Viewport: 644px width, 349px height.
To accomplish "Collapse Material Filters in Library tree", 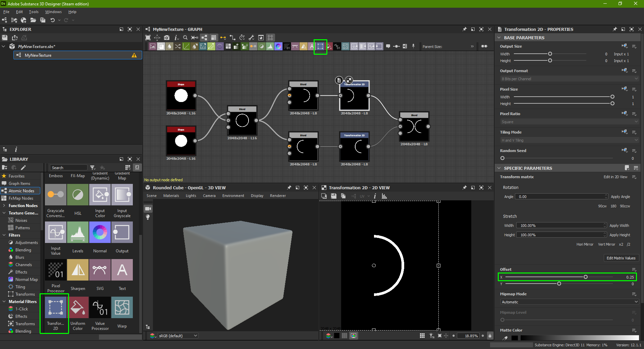I will pos(4,302).
